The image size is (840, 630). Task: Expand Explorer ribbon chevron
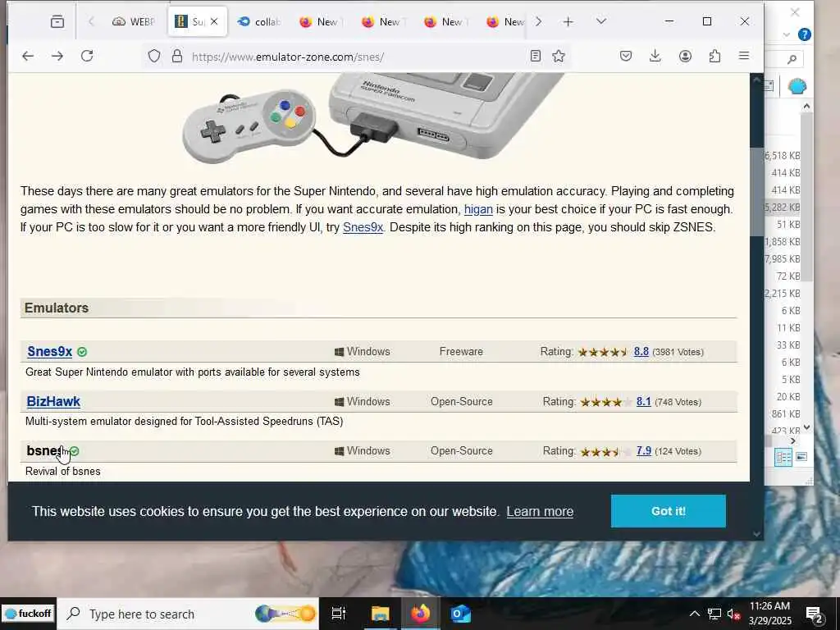[x=787, y=34]
